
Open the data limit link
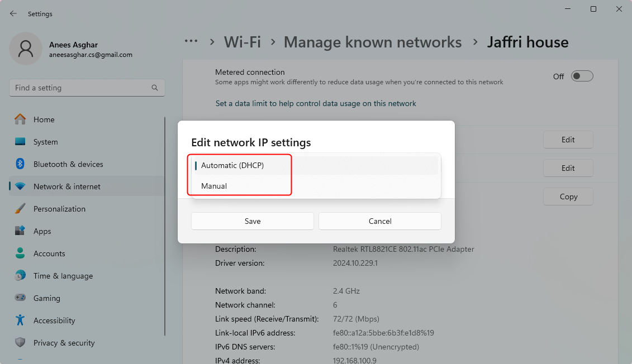tap(316, 103)
